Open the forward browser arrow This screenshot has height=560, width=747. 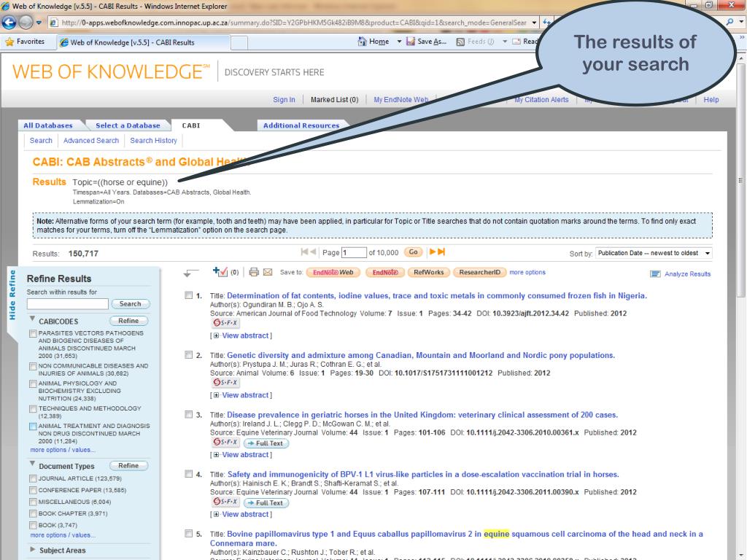coord(26,23)
